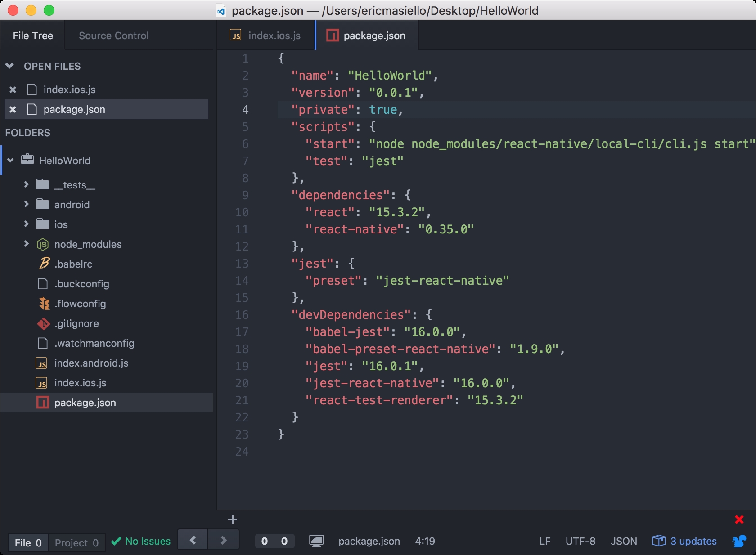Select the package.json editor tab
Screen dimensions: 756x555
tap(366, 36)
